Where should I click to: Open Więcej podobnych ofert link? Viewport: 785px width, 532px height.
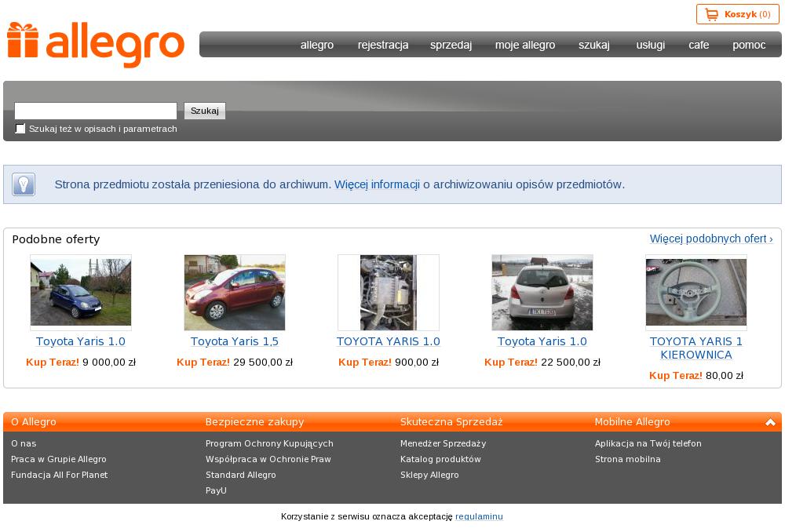click(711, 239)
